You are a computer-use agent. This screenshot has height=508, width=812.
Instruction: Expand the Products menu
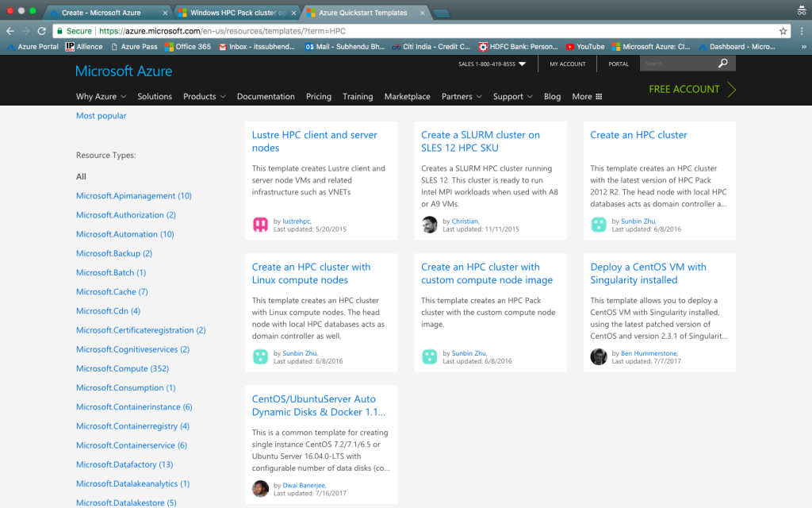tap(204, 96)
